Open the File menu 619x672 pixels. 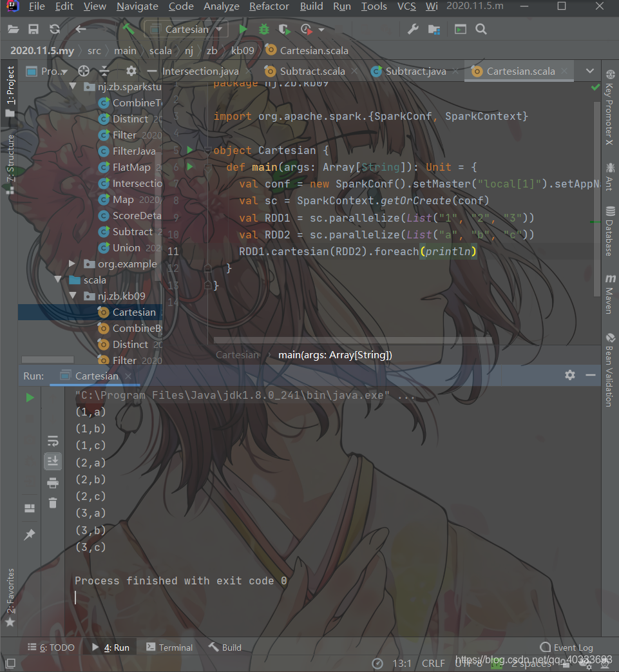tap(37, 6)
